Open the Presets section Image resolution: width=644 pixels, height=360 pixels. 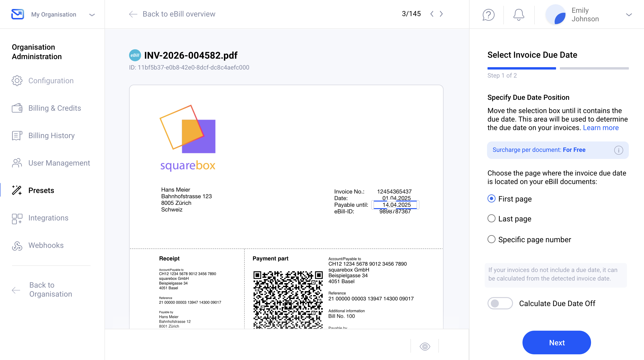point(41,190)
